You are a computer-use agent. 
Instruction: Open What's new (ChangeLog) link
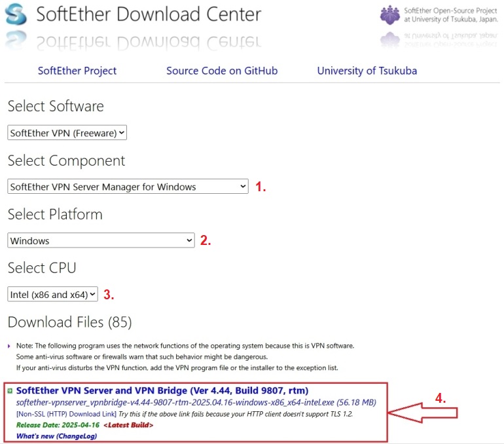tap(56, 436)
